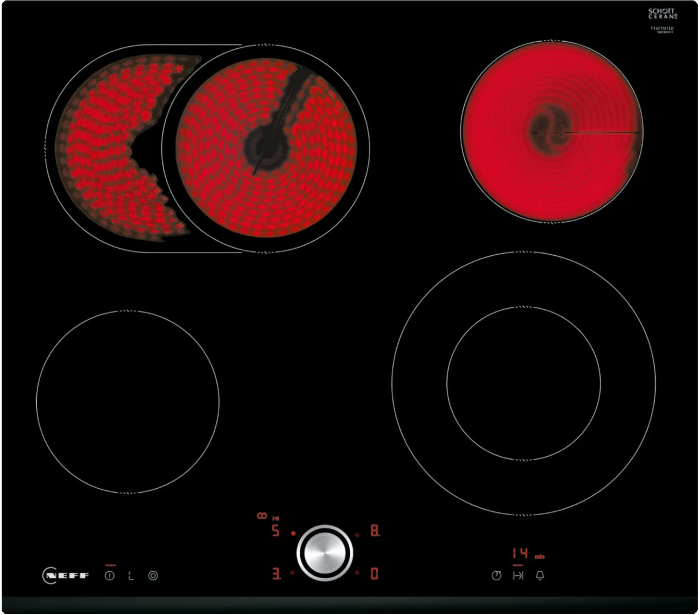Select top-left zone showing level 5
Screen dimensions: 700x615
276,531
